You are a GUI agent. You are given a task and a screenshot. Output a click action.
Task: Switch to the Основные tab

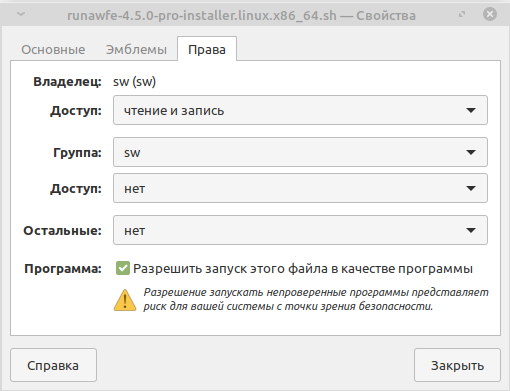click(53, 49)
